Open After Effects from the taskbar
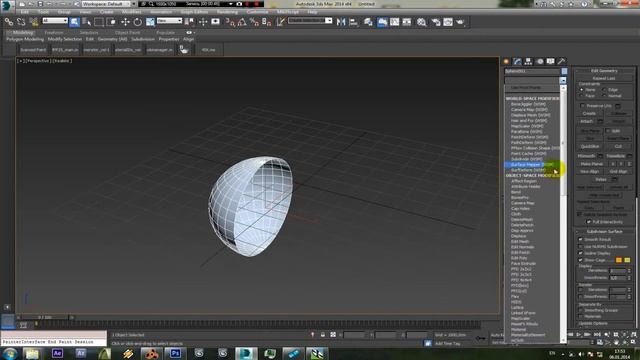 pyautogui.click(x=57, y=353)
